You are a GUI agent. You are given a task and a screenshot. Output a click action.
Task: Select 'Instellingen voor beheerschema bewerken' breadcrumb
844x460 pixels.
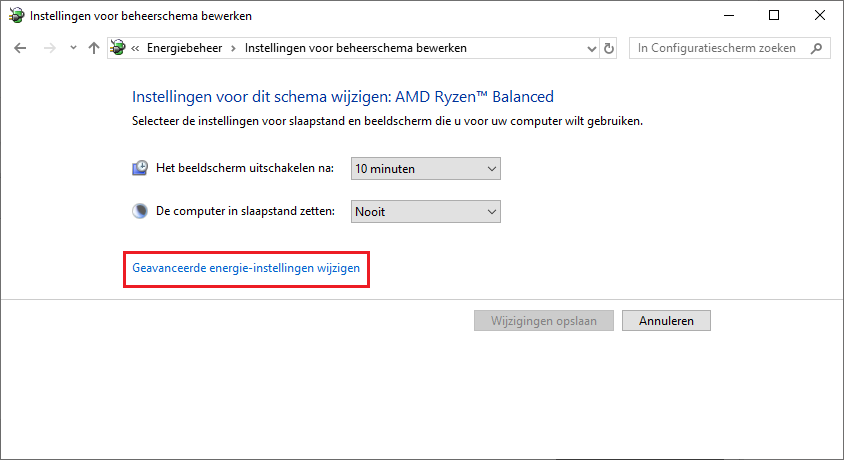356,48
